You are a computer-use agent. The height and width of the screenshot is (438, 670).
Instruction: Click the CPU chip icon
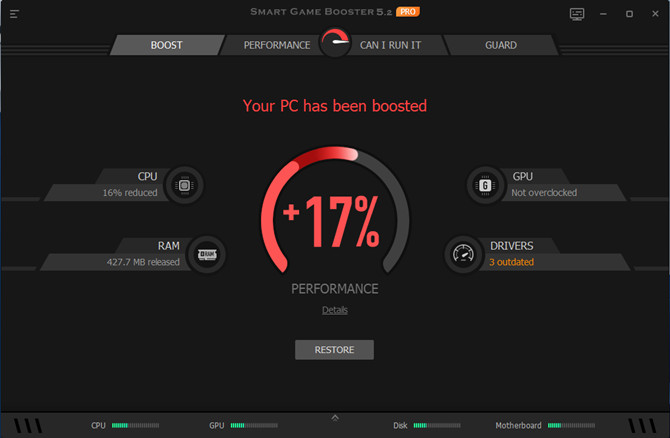tap(185, 185)
